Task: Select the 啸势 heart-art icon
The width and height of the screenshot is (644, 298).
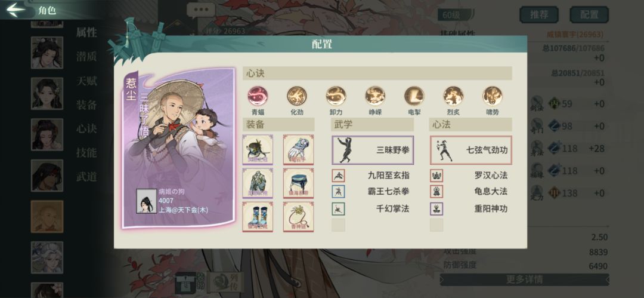Action: coord(493,96)
